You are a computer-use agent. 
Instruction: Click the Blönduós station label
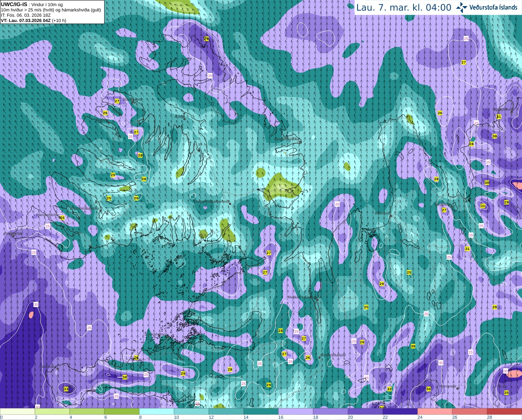[383, 213]
